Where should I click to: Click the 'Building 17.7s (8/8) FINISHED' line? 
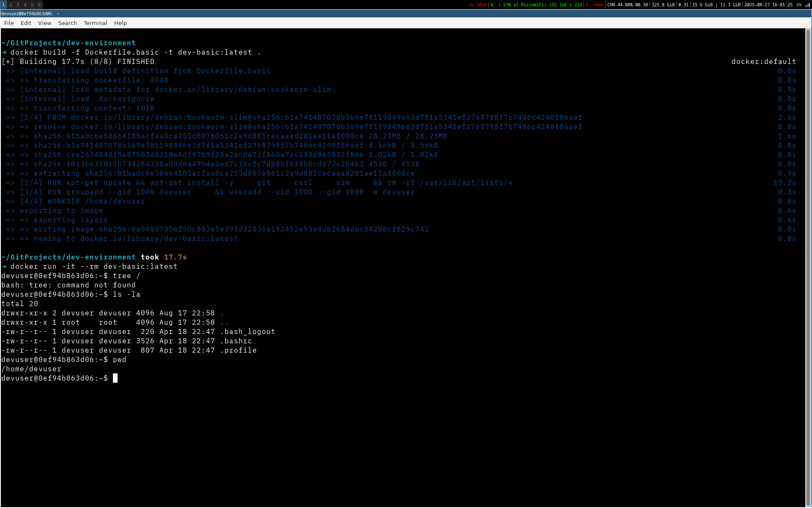[78, 62]
